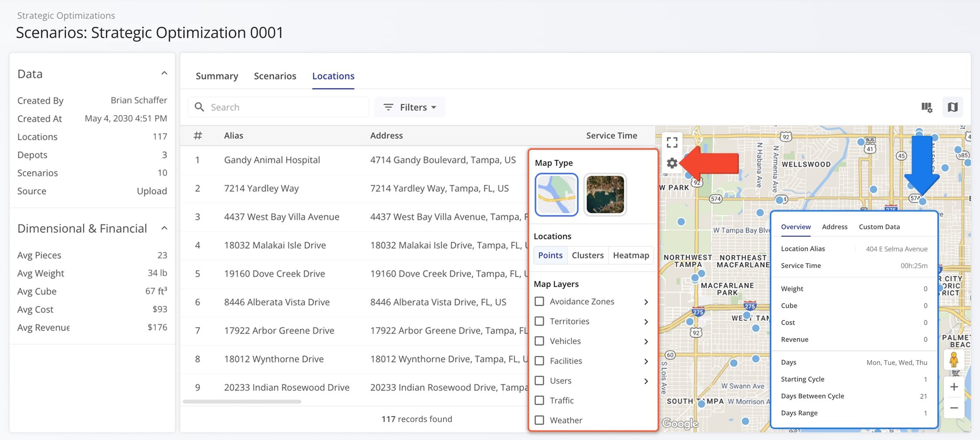Toggle the map visibility icon
The height and width of the screenshot is (440, 980).
tap(952, 107)
